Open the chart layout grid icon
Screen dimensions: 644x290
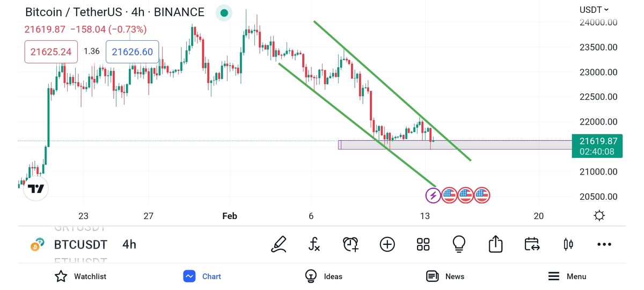point(423,244)
